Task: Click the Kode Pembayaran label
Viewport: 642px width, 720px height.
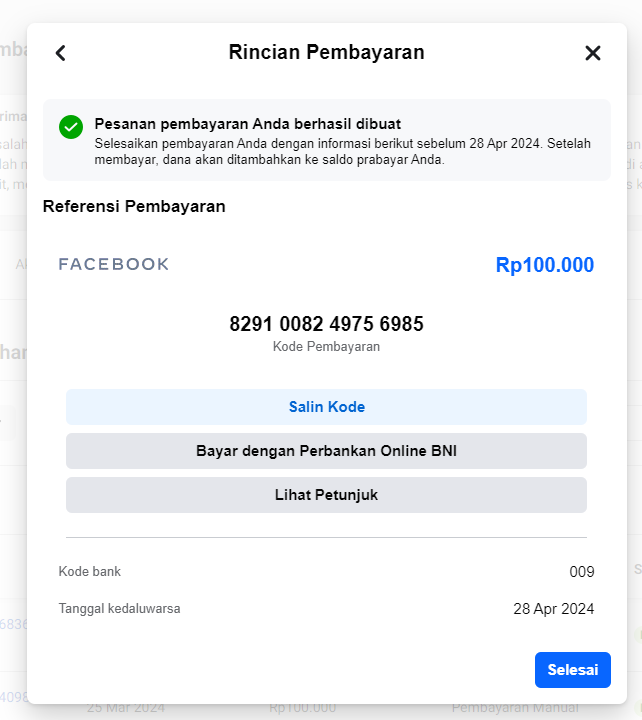Action: 327,346
